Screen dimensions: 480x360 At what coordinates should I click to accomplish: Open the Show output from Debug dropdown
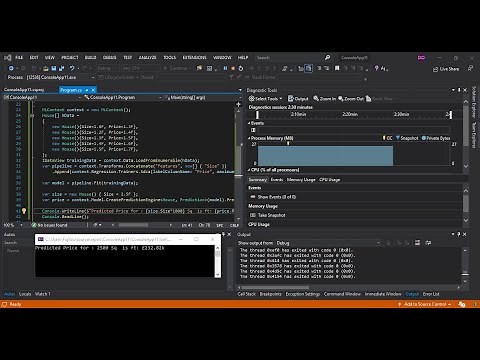(x=328, y=243)
